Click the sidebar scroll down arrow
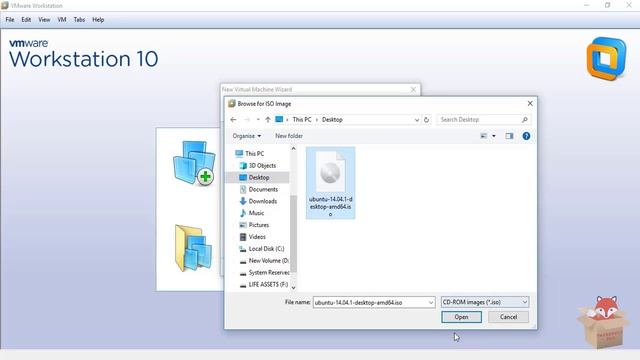 pos(293,288)
